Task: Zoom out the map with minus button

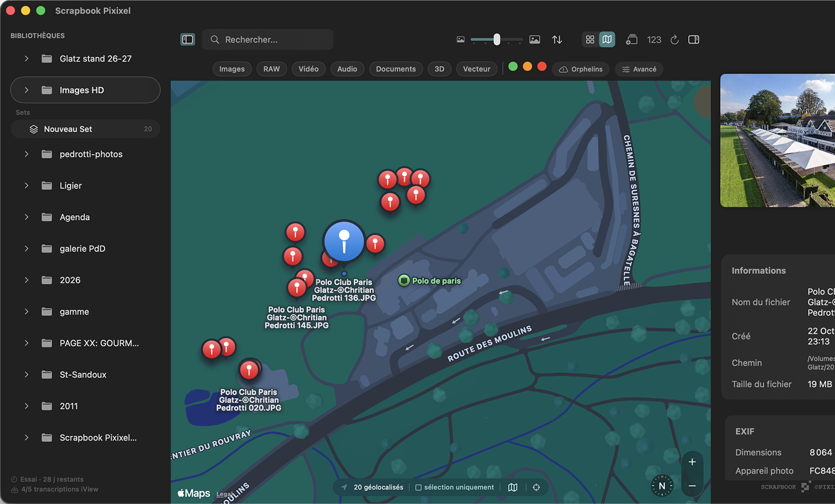Action: point(692,486)
